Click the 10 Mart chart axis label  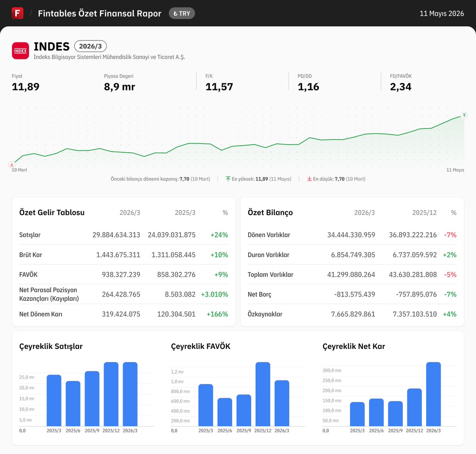click(19, 170)
